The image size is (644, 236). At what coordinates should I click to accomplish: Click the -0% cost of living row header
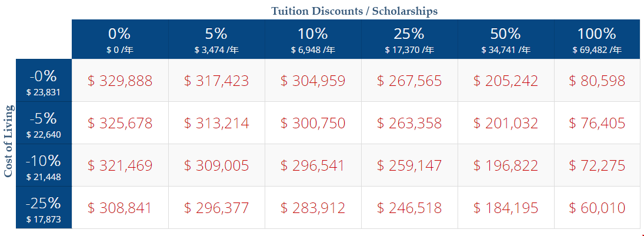pyautogui.click(x=44, y=81)
